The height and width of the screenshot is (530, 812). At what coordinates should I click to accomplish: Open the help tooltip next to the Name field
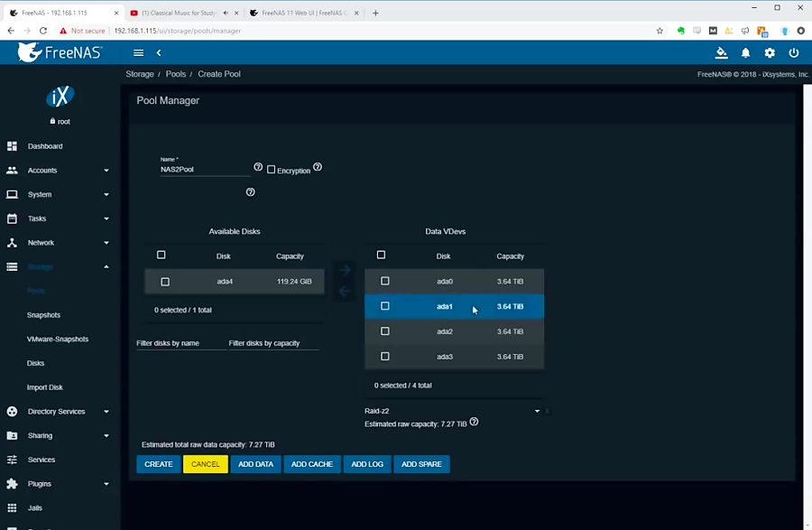(x=257, y=167)
